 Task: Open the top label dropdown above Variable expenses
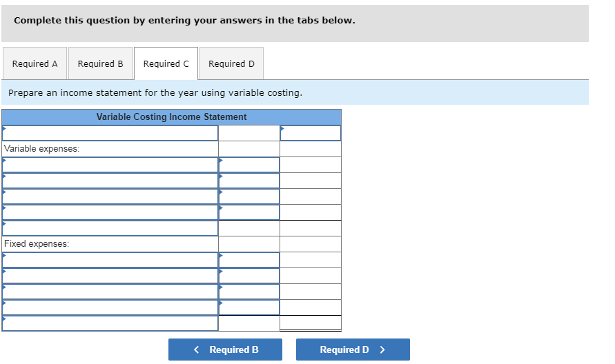[x=110, y=133]
